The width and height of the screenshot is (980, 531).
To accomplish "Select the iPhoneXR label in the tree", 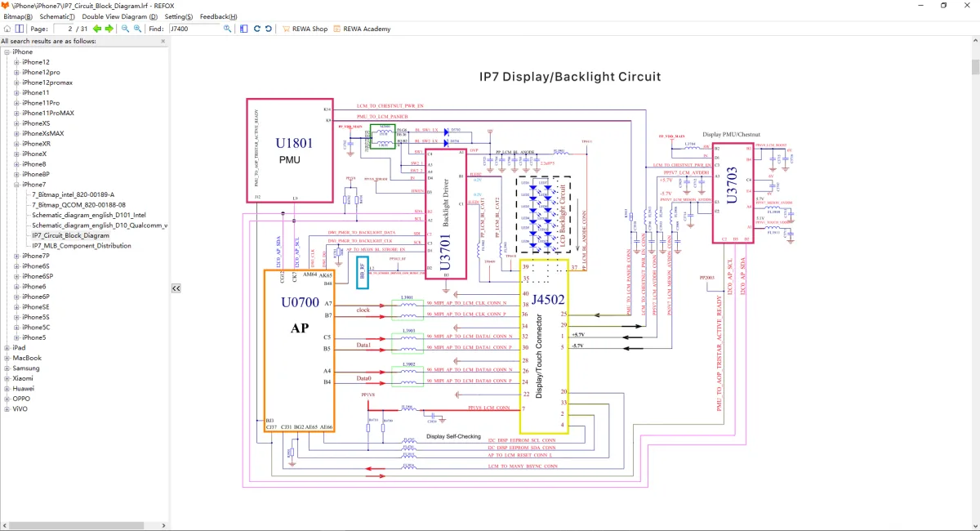I will pyautogui.click(x=37, y=144).
